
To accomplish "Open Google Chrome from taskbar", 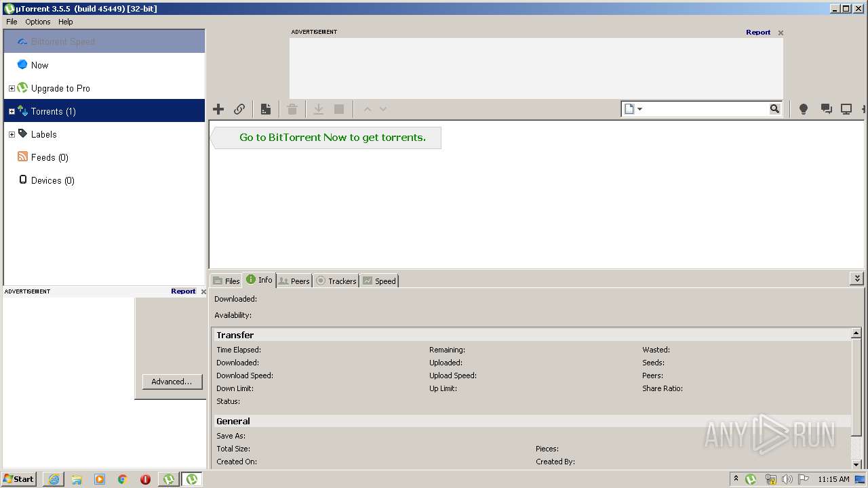I will (x=123, y=479).
